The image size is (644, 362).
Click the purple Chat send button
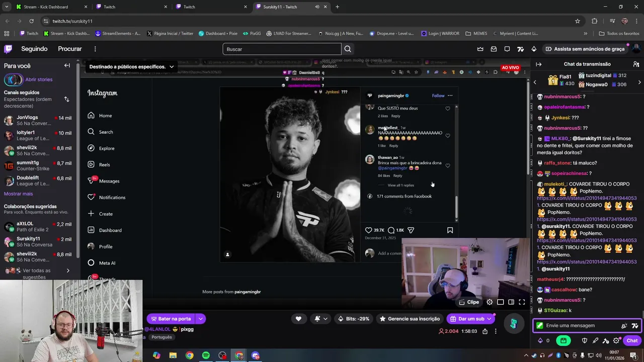pyautogui.click(x=632, y=340)
